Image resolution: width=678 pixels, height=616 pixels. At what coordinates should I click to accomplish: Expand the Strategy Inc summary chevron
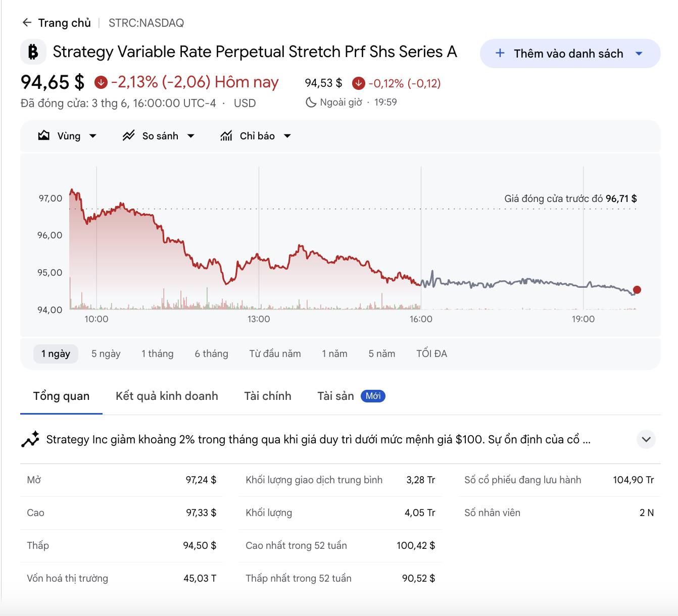click(x=646, y=439)
